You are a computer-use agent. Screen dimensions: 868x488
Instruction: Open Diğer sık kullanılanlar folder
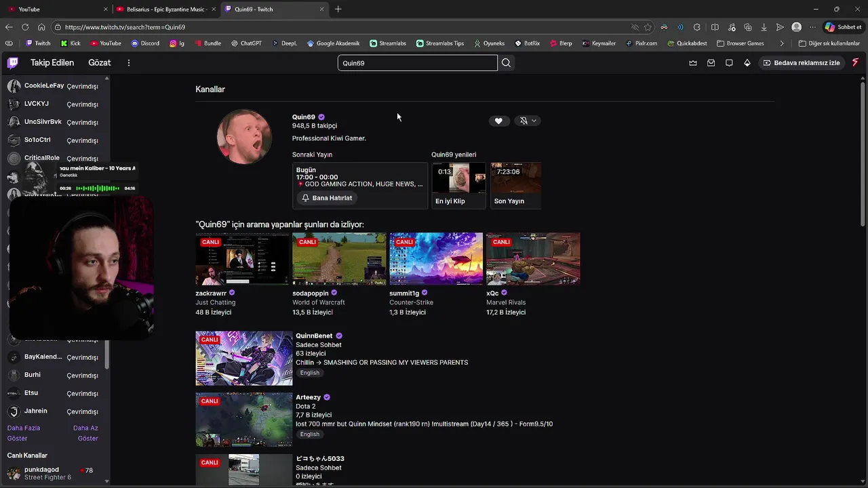829,43
